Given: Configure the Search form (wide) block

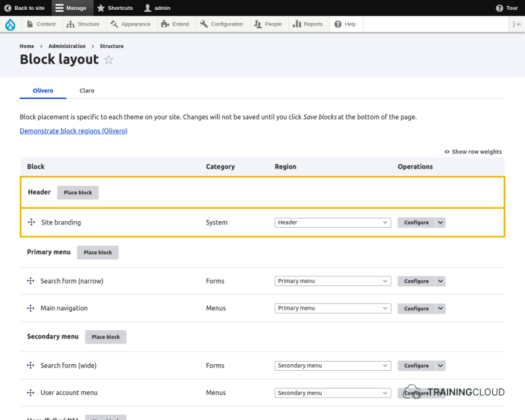Looking at the screenshot, I should [x=417, y=366].
